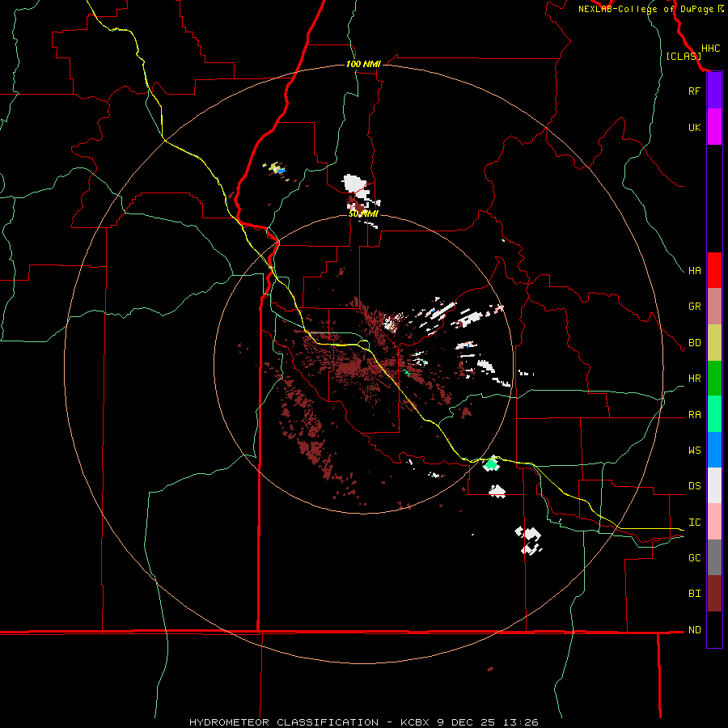Click the HR green legend color block

(x=714, y=379)
